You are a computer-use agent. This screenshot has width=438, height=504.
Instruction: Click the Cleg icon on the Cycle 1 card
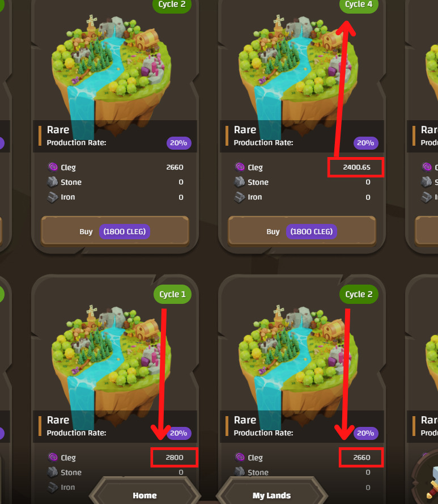53,457
